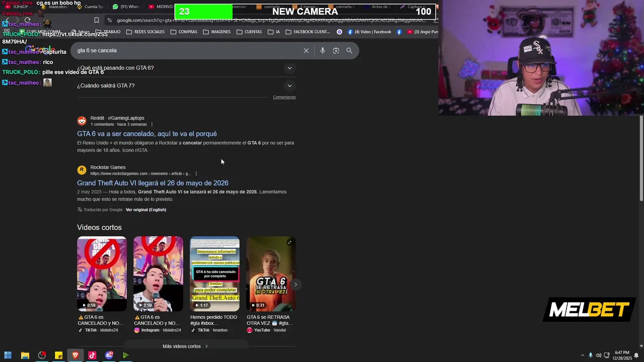Viewport: 644px width, 362px height.
Task: Open the volume icon in the system tray
Action: point(598,355)
